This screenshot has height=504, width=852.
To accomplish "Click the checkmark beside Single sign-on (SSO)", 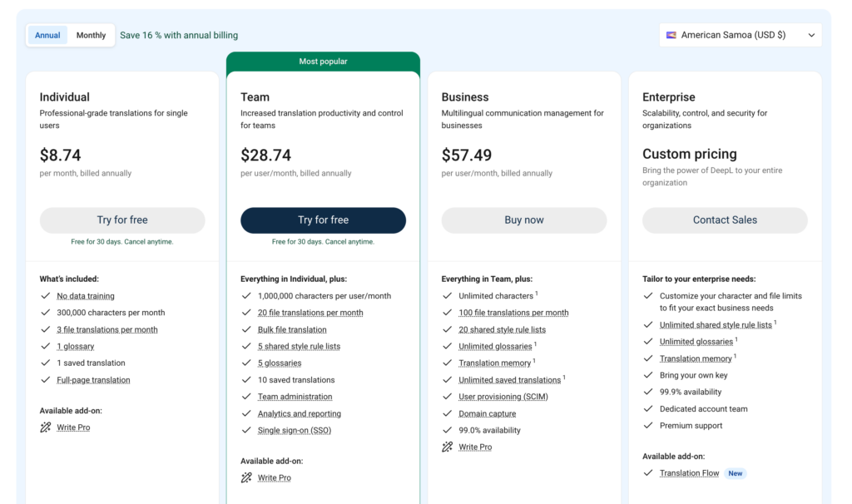I will click(x=246, y=431).
